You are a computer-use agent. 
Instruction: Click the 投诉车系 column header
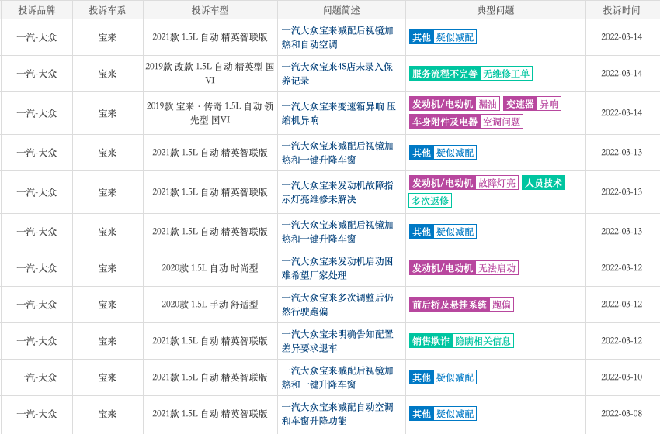pos(107,10)
